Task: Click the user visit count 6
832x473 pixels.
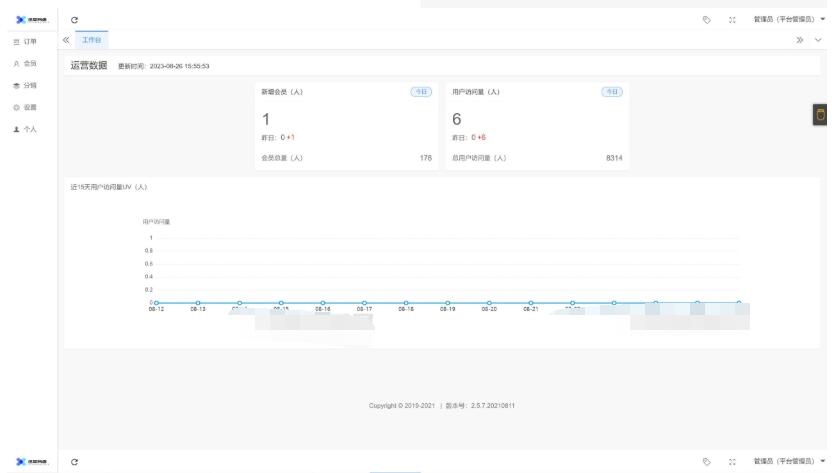Action: point(456,119)
